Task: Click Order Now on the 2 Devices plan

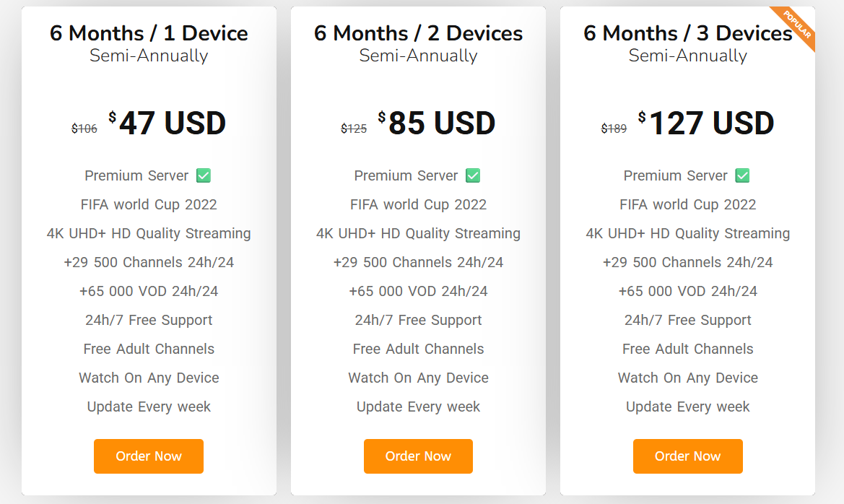Action: click(418, 456)
